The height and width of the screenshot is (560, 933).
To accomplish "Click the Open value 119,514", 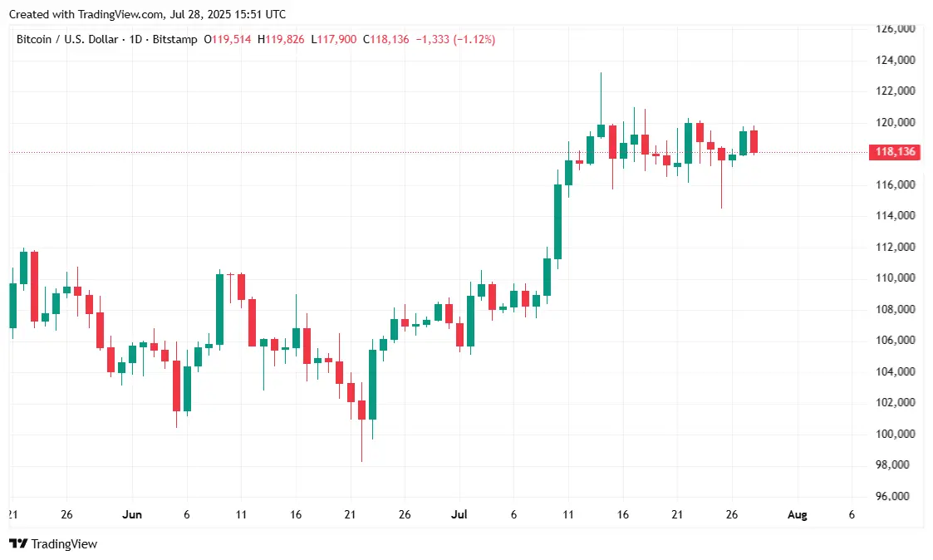I will pyautogui.click(x=232, y=39).
